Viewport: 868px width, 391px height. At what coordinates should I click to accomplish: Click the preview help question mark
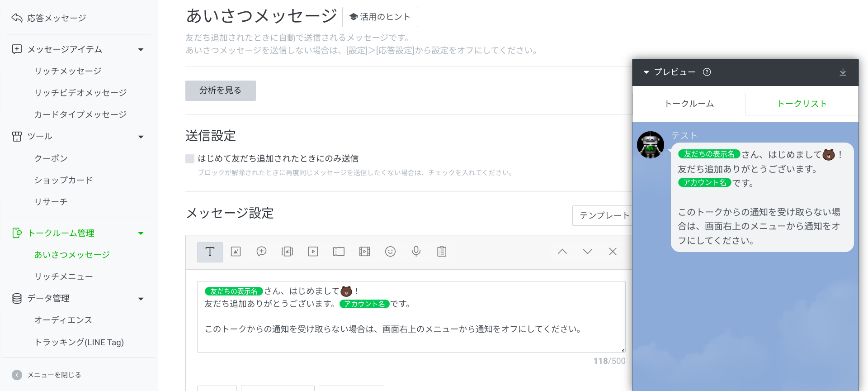click(x=707, y=72)
